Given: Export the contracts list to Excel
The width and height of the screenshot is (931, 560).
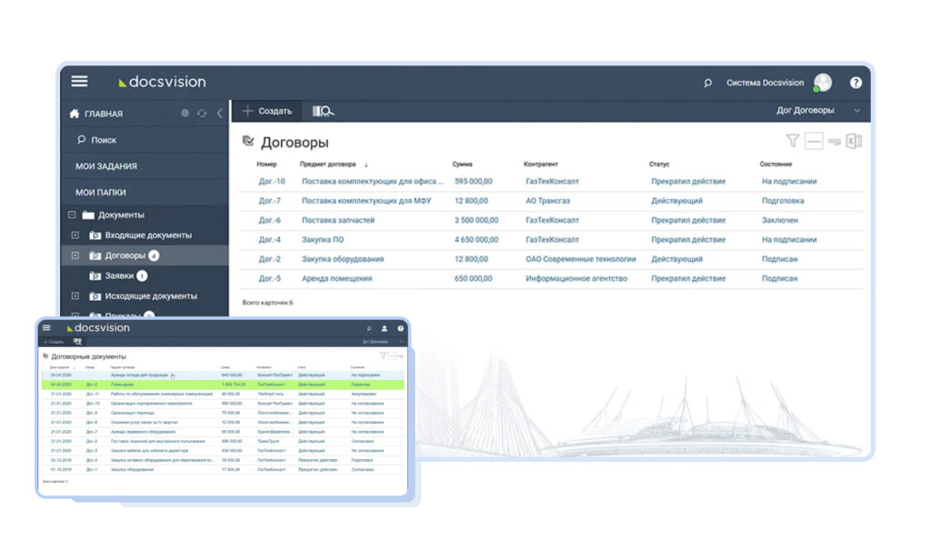Looking at the screenshot, I should [x=852, y=143].
